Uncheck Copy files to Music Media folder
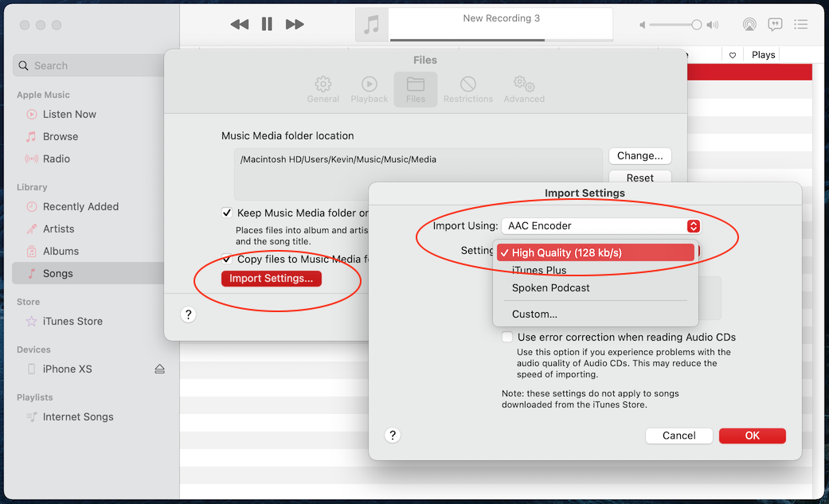The height and width of the screenshot is (504, 829). click(x=227, y=260)
